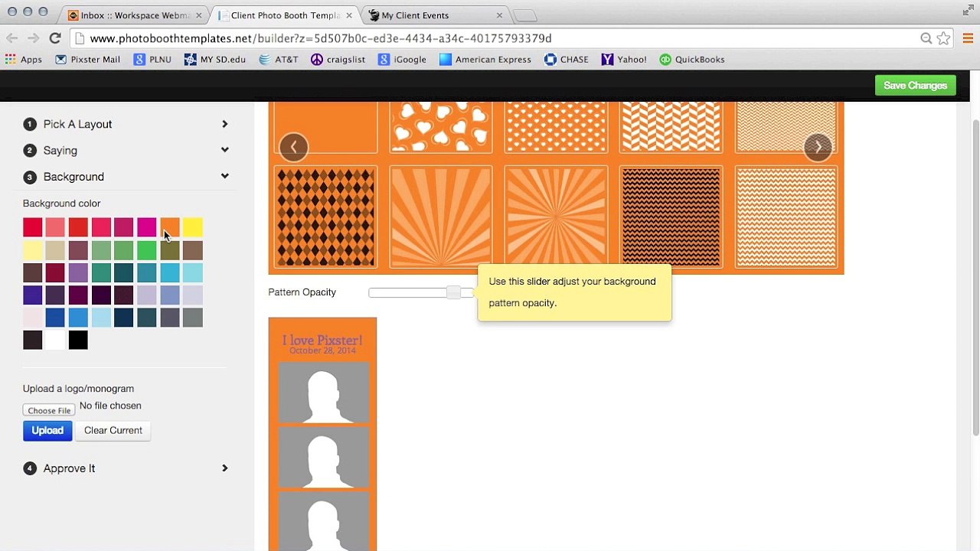The image size is (980, 551).
Task: Go back to the previous page
Action: click(12, 38)
